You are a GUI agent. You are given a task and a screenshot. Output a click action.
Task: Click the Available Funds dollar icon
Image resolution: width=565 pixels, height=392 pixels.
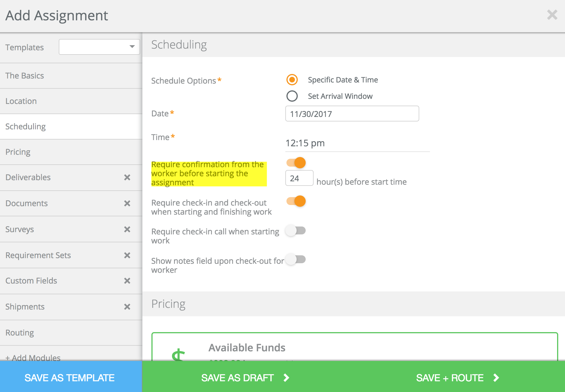179,355
